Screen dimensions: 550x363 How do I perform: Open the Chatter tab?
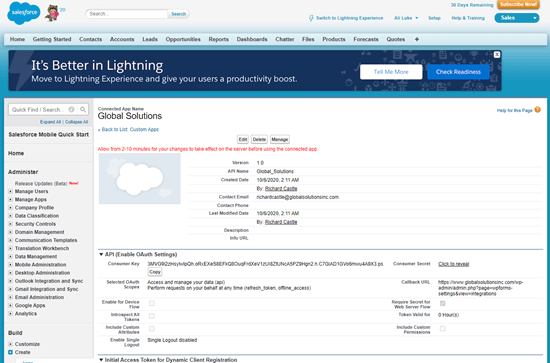[284, 39]
